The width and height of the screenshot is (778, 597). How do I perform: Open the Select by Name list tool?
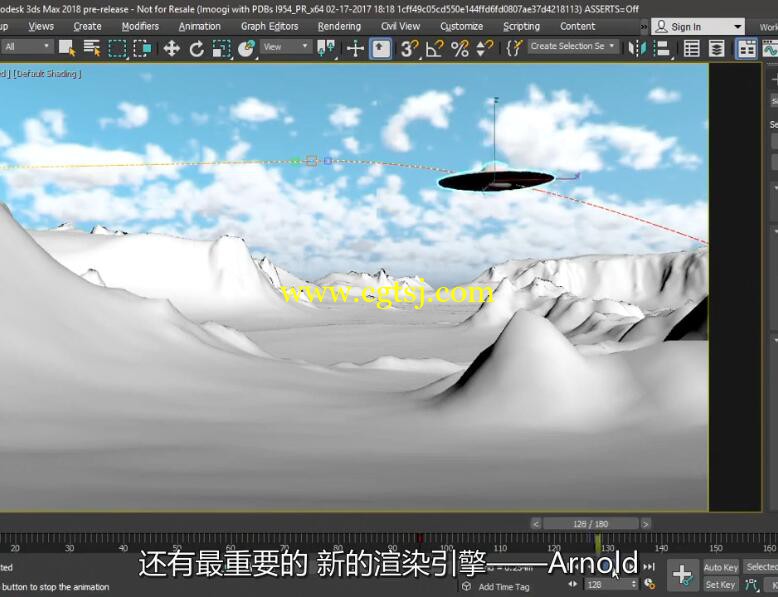[x=92, y=48]
